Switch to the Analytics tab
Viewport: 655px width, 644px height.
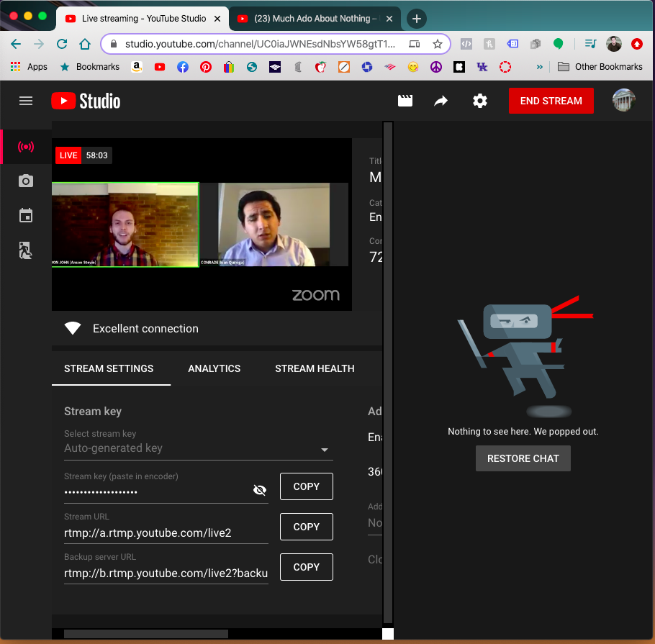tap(214, 368)
